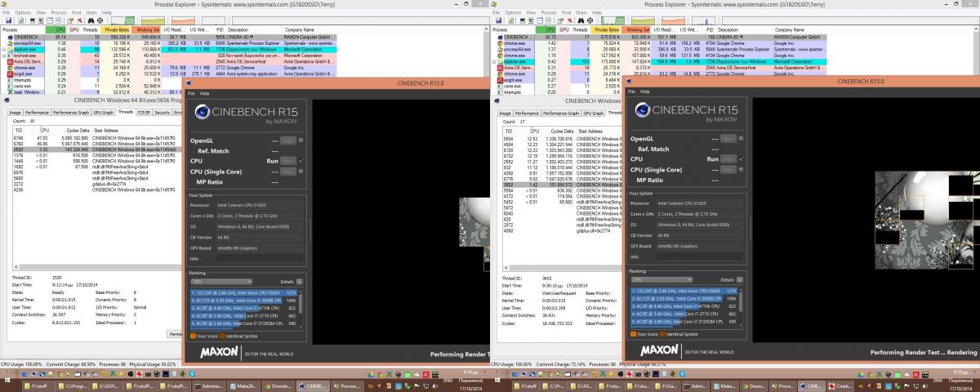Switch to GPU Graph tab in left properties dialog
This screenshot has width=980, height=392.
click(x=104, y=113)
